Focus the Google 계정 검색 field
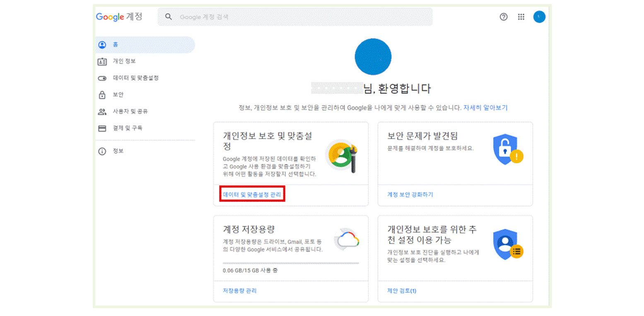644x316 pixels. (x=295, y=17)
